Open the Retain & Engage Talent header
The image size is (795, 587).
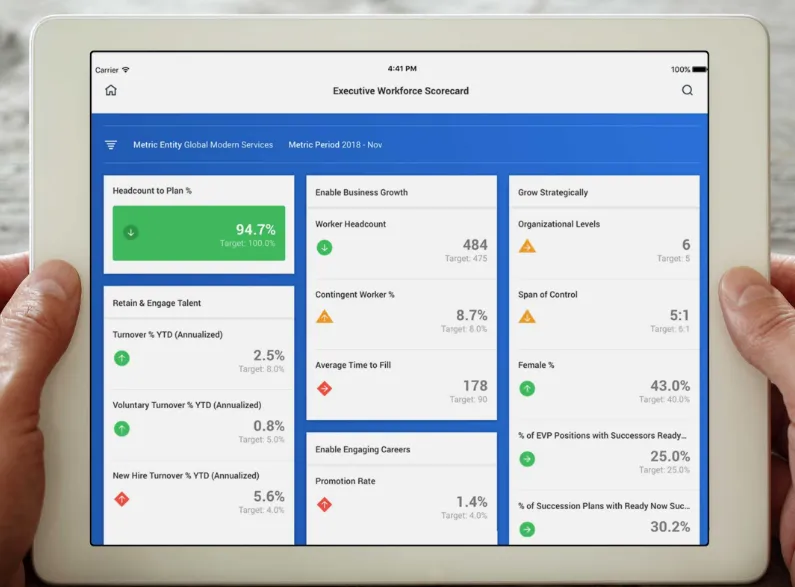(157, 303)
